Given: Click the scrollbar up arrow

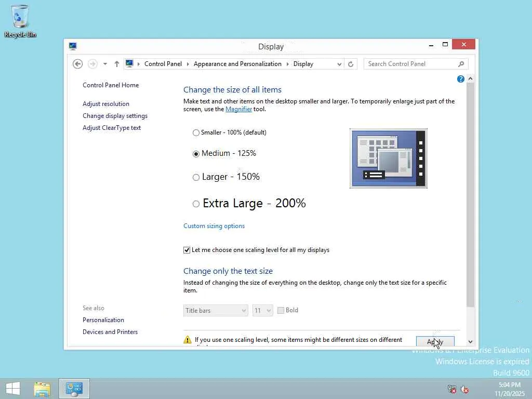Looking at the screenshot, I should tap(470, 79).
